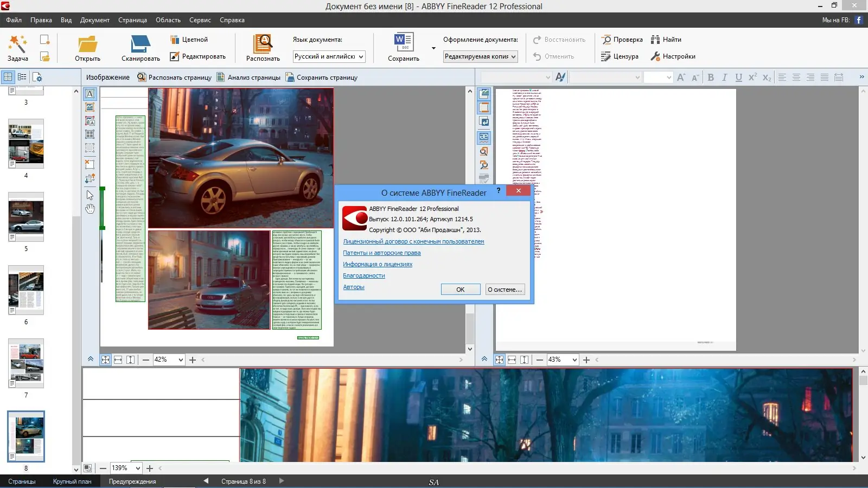Screen dimensions: 868x488
Task: Select the draw text area tool
Action: [90, 94]
